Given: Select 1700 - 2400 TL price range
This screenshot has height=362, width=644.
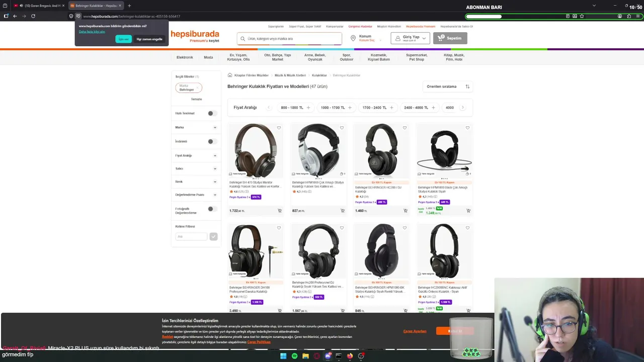Looking at the screenshot, I should 378,108.
